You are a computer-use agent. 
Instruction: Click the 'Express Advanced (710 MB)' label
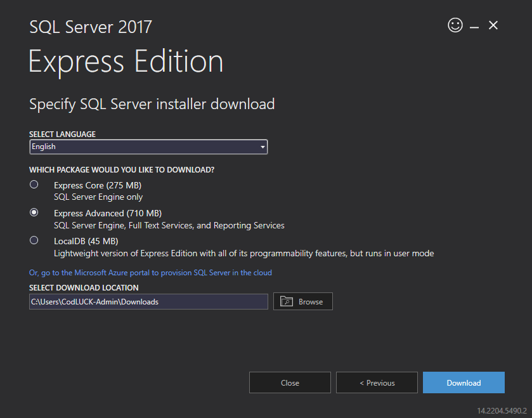(108, 213)
